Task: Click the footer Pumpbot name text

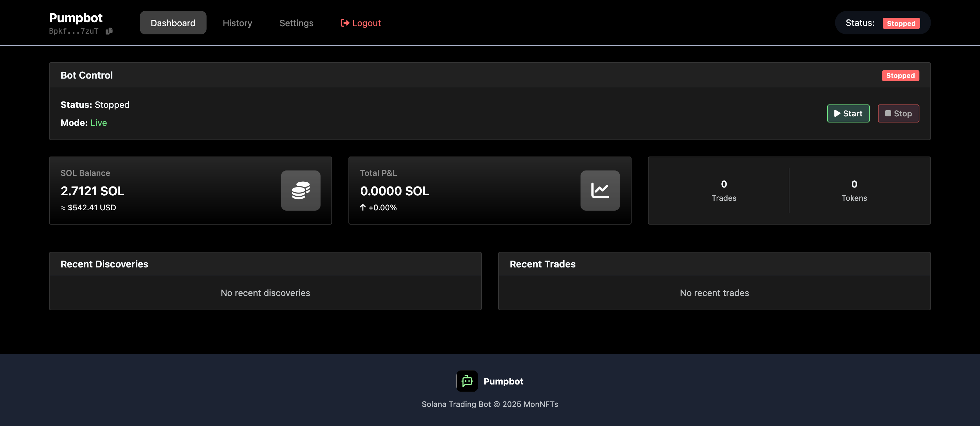Action: 503,381
